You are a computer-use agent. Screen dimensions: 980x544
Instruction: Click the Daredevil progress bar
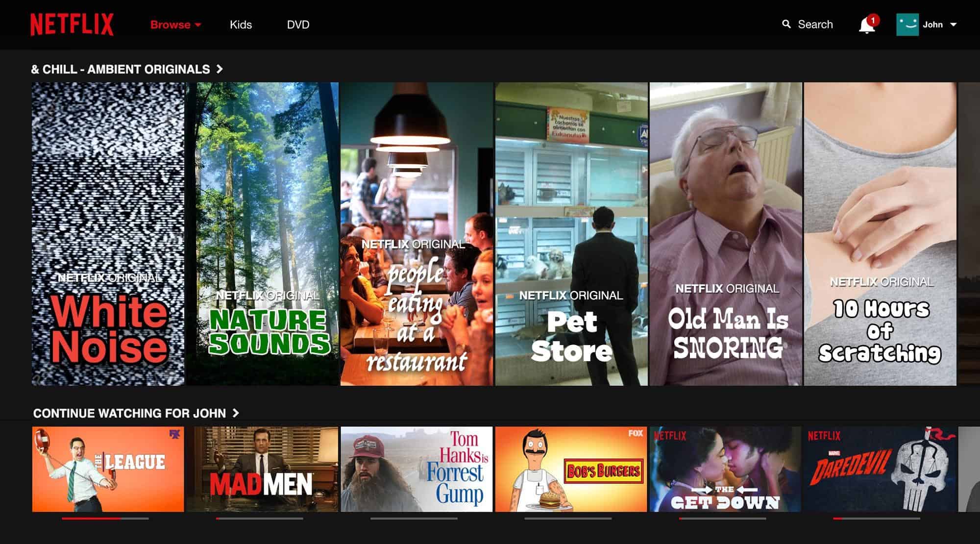877,519
